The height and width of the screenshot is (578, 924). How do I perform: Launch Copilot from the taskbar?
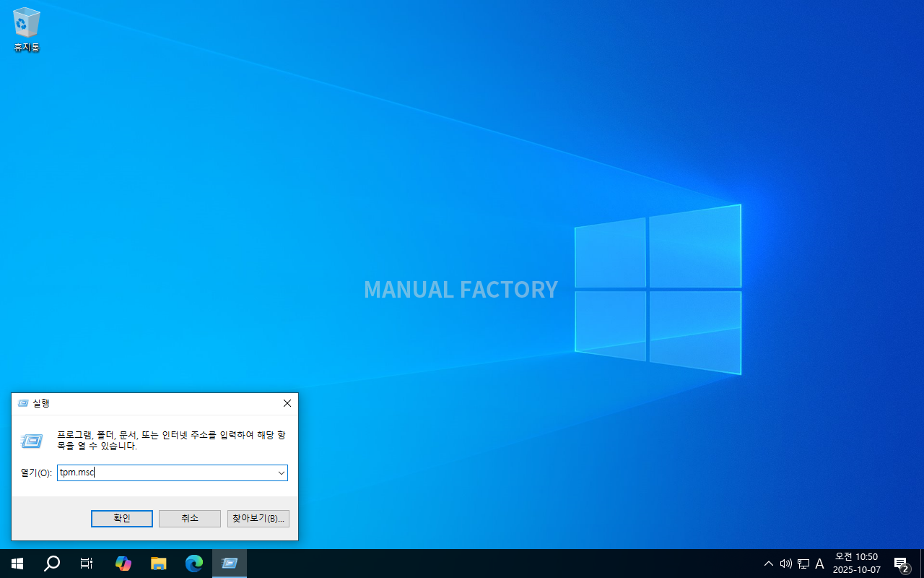coord(123,564)
